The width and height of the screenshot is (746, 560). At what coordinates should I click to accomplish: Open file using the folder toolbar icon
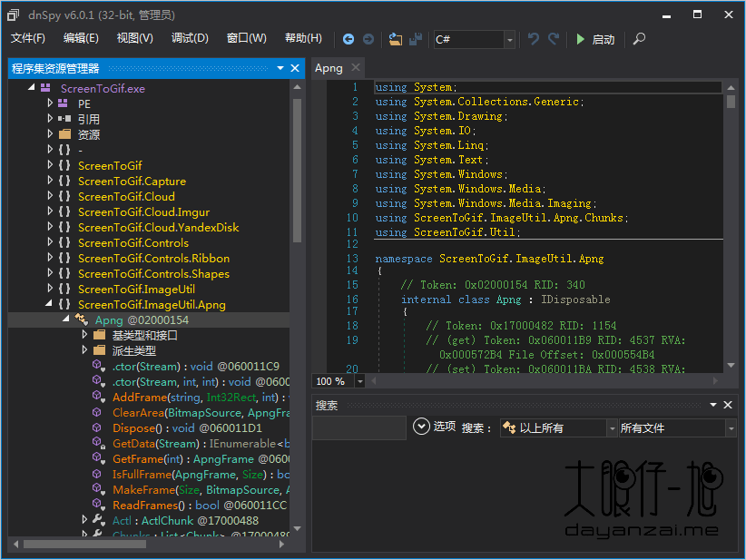pos(396,39)
